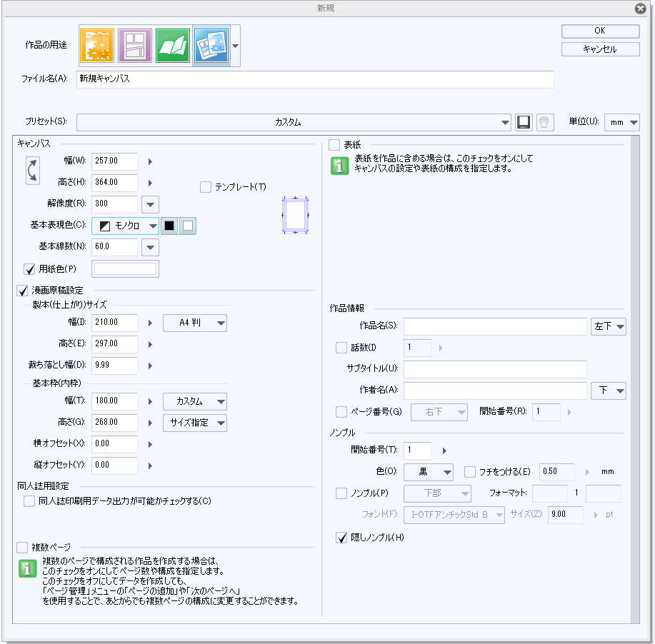Enable the 複数ページ checkbox
Image resolution: width=655 pixels, height=644 pixels.
click(22, 547)
